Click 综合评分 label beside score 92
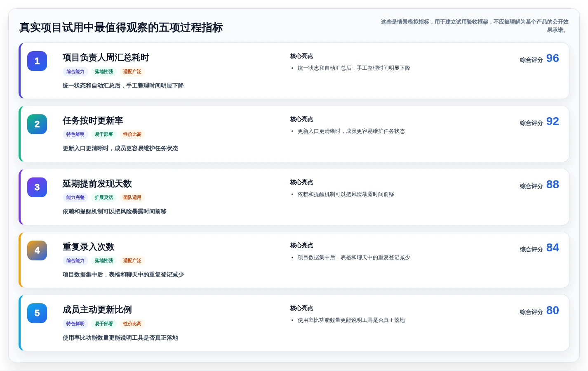 point(531,123)
